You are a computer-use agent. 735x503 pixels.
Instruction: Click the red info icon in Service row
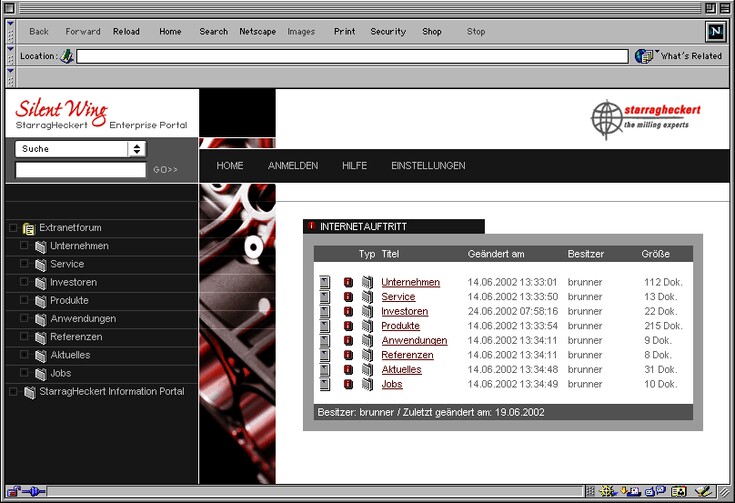[348, 297]
